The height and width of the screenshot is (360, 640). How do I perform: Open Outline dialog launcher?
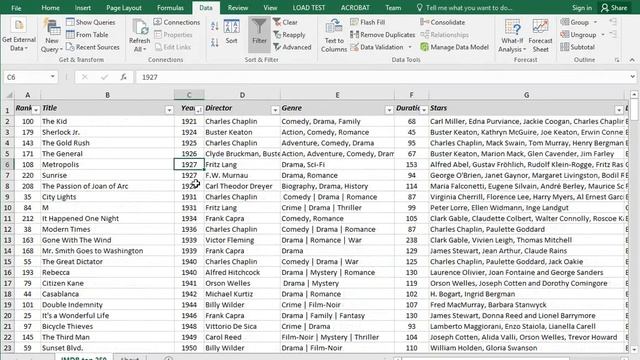tap(617, 60)
